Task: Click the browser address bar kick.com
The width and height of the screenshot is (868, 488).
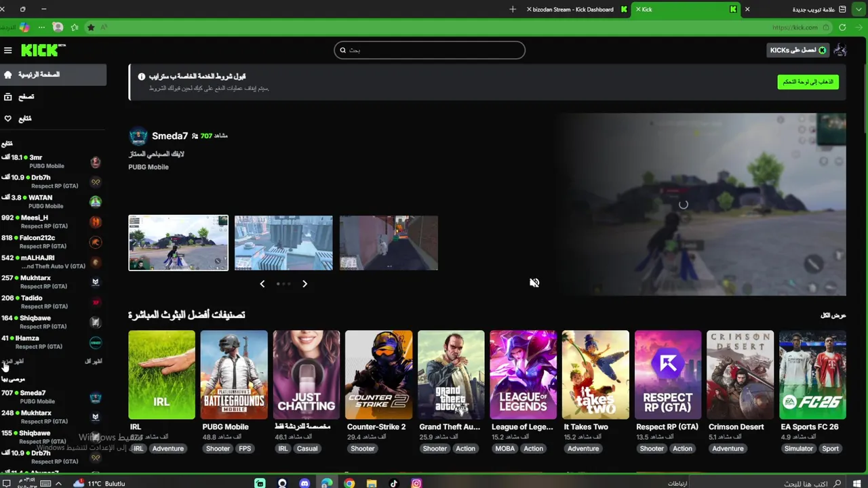Action: tap(795, 28)
